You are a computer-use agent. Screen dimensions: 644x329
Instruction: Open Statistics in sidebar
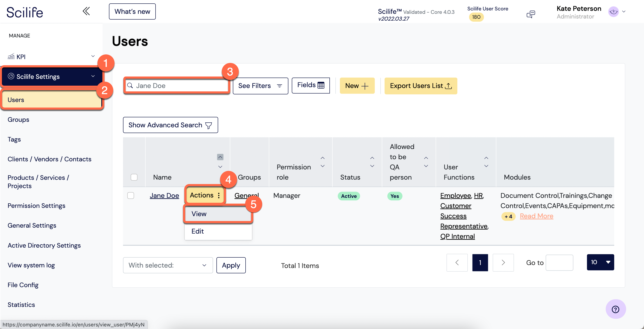coord(21,305)
